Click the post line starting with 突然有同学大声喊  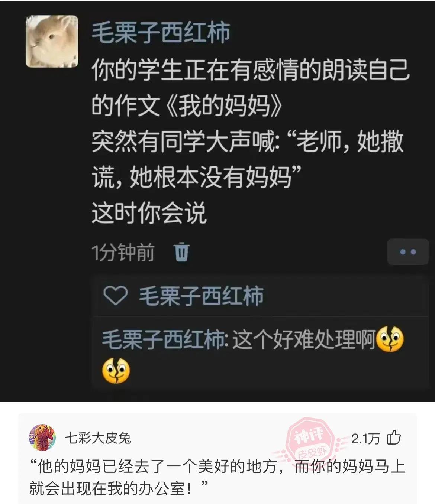[248, 159]
